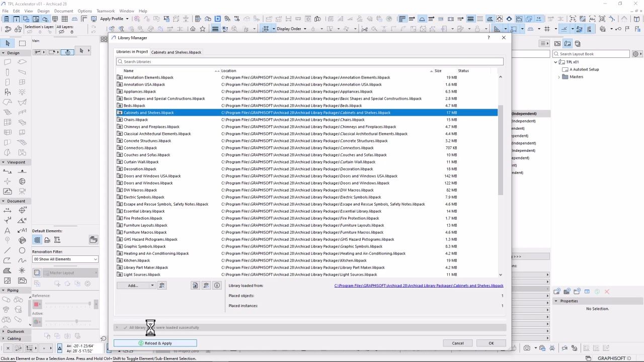Click the library list vertical scrollbar

pos(500,151)
